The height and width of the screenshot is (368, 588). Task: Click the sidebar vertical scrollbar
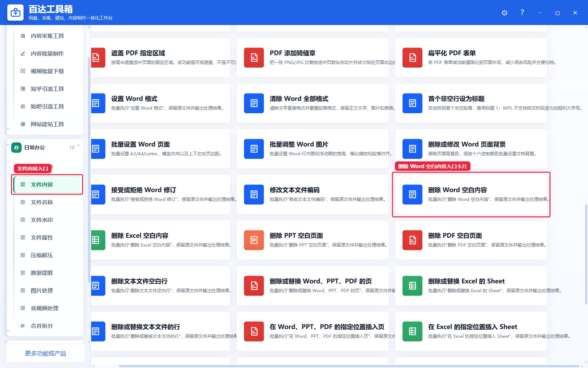[x=89, y=169]
